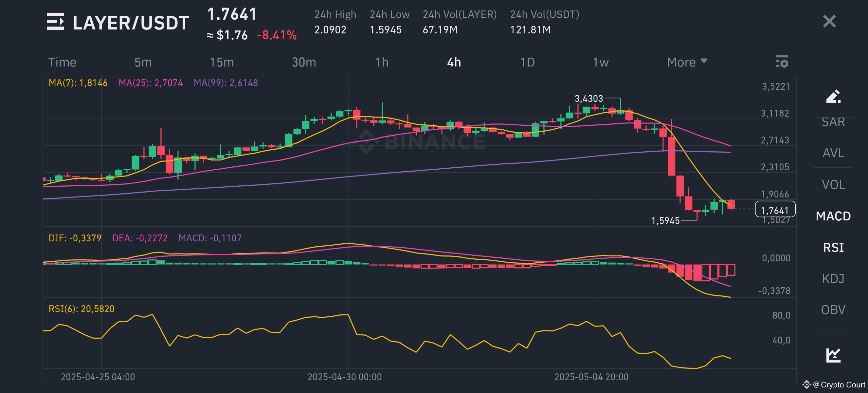Select the 1h timeframe
The height and width of the screenshot is (393, 868).
point(382,62)
